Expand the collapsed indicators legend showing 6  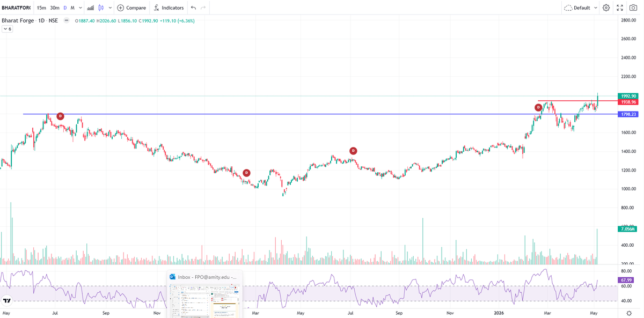tap(8, 29)
